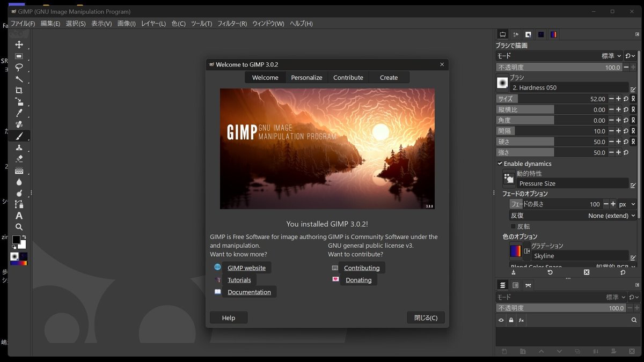Switch to the Channels tab in the dock
The width and height of the screenshot is (644, 362).
pos(515,285)
